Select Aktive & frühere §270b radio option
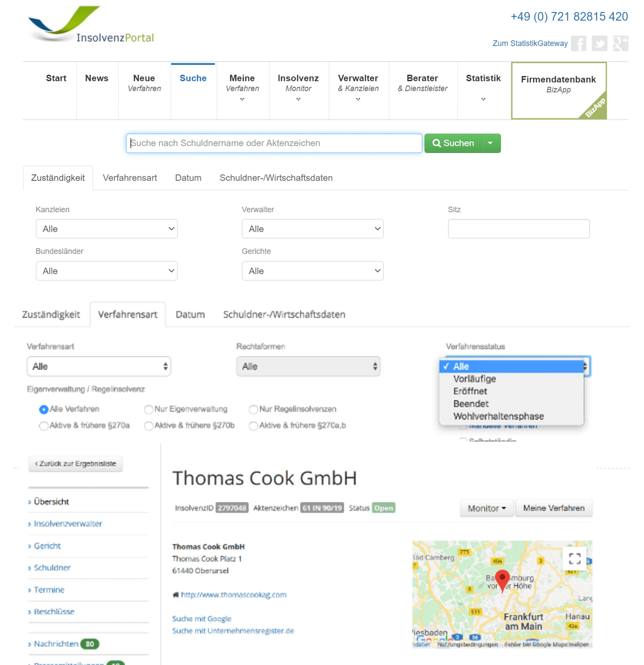This screenshot has width=644, height=665. coord(148,426)
